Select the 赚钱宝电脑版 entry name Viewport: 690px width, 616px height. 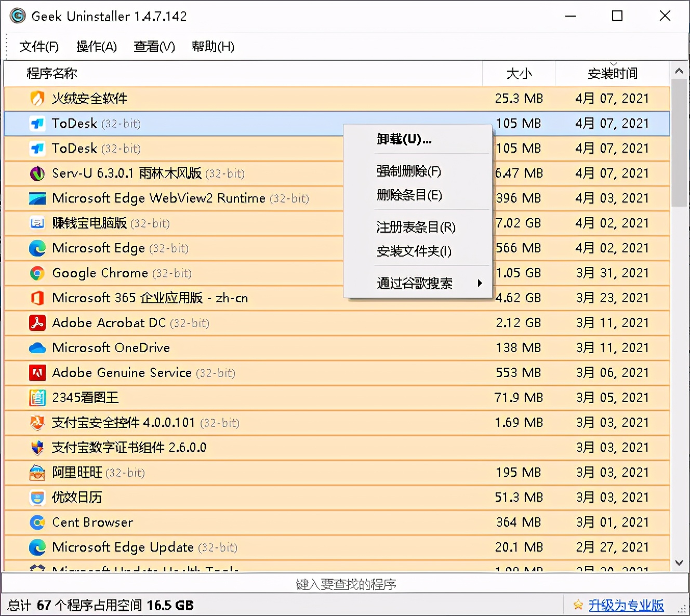[111, 223]
